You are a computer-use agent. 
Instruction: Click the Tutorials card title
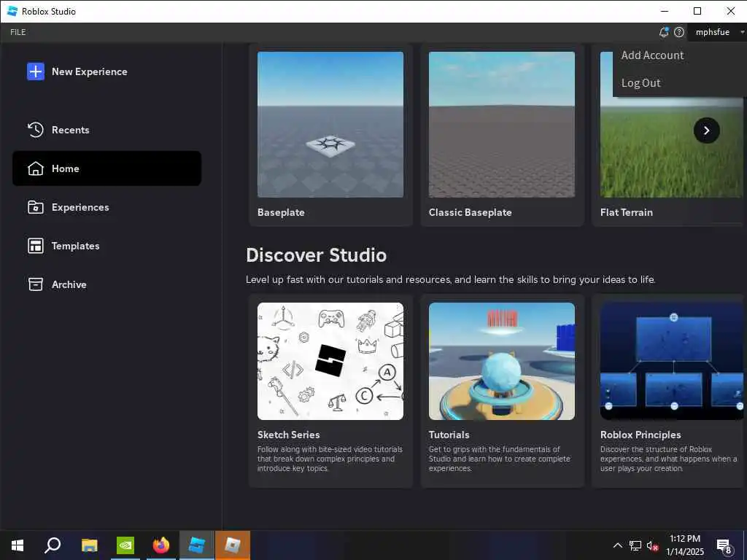tap(449, 435)
